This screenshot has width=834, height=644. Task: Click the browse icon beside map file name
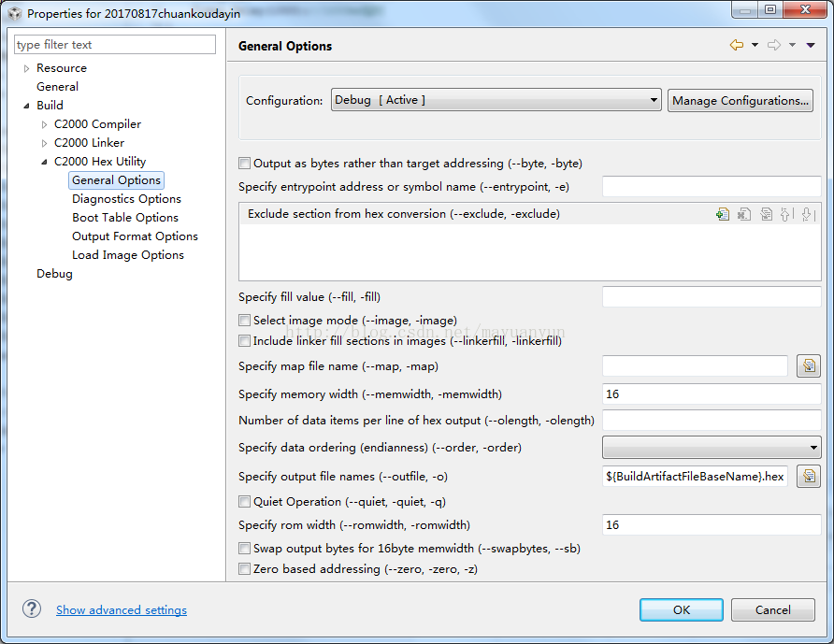(x=808, y=366)
